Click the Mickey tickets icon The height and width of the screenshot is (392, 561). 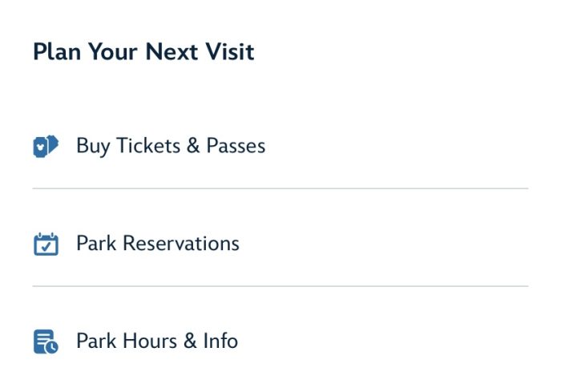46,146
